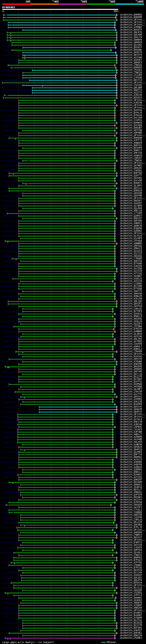
Task: Select the UniRef100_A3M298 label
Action: tap(131, 103)
